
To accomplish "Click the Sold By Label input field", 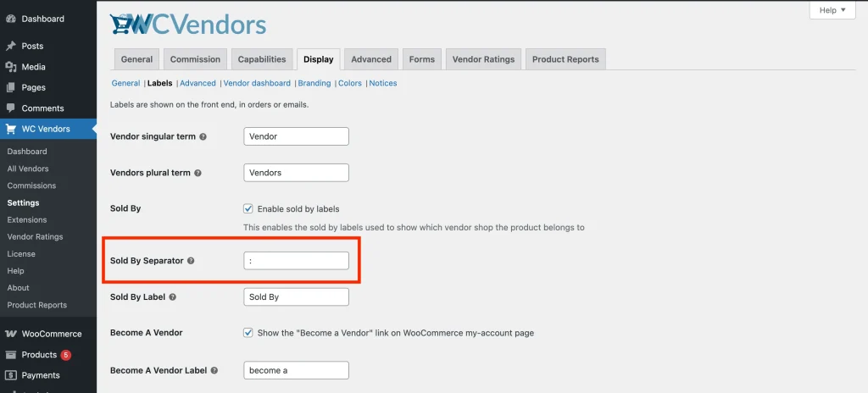I will tap(296, 296).
